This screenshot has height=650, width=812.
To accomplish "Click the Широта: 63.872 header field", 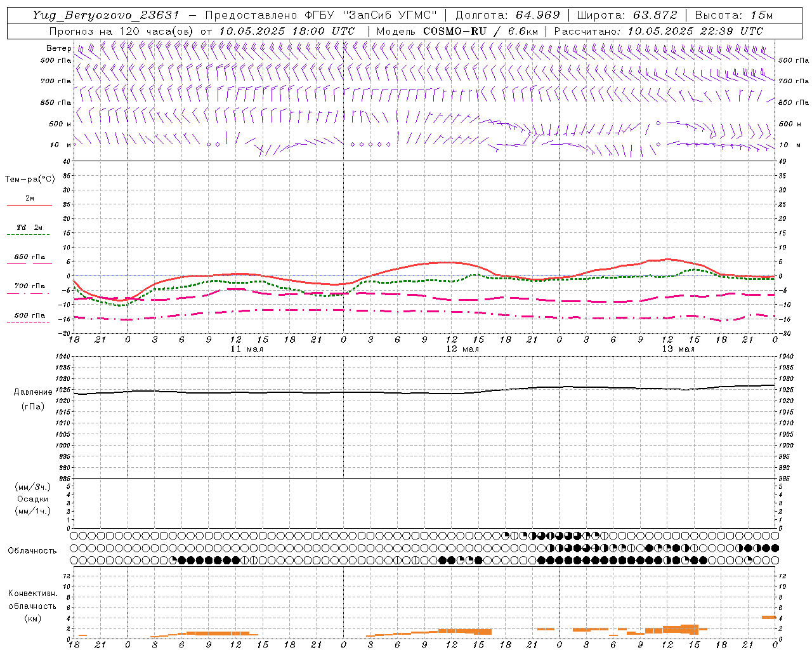I will [x=627, y=15].
